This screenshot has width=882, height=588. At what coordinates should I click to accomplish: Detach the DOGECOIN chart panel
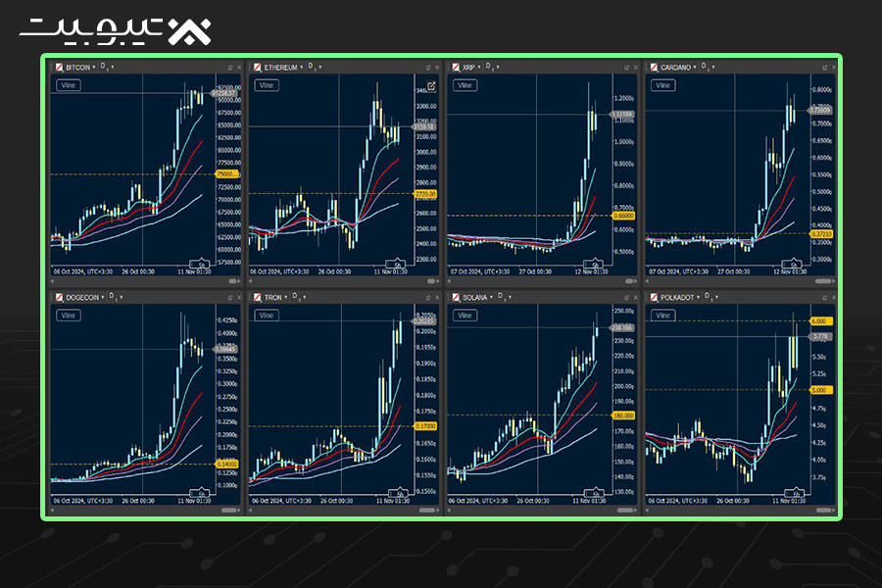230,298
